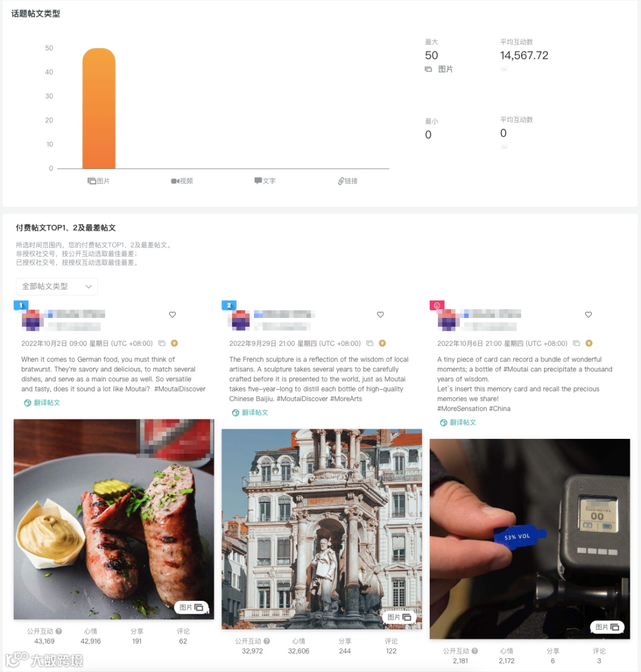The height and width of the screenshot is (672, 641).
Task: Click the gold badge beside 2022年10月2日 date
Action: click(174, 343)
